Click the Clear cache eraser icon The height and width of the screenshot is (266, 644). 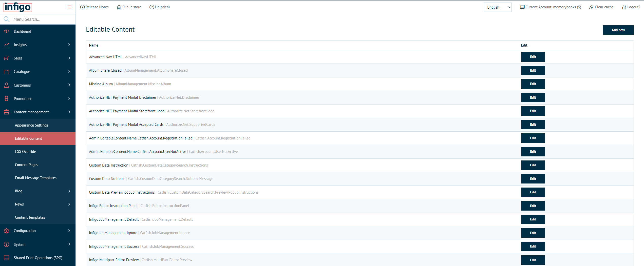tap(591, 7)
